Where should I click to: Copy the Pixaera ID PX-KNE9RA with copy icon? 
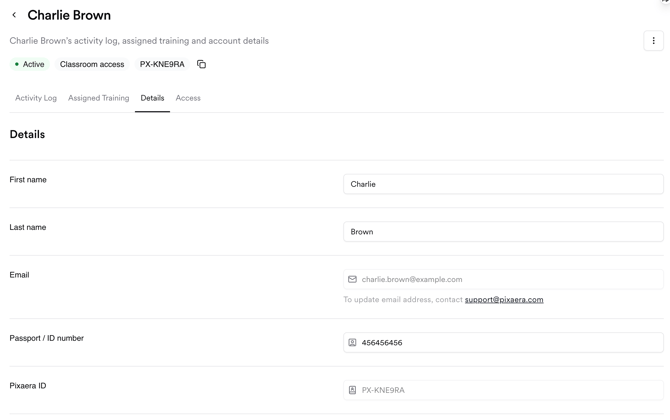201,64
